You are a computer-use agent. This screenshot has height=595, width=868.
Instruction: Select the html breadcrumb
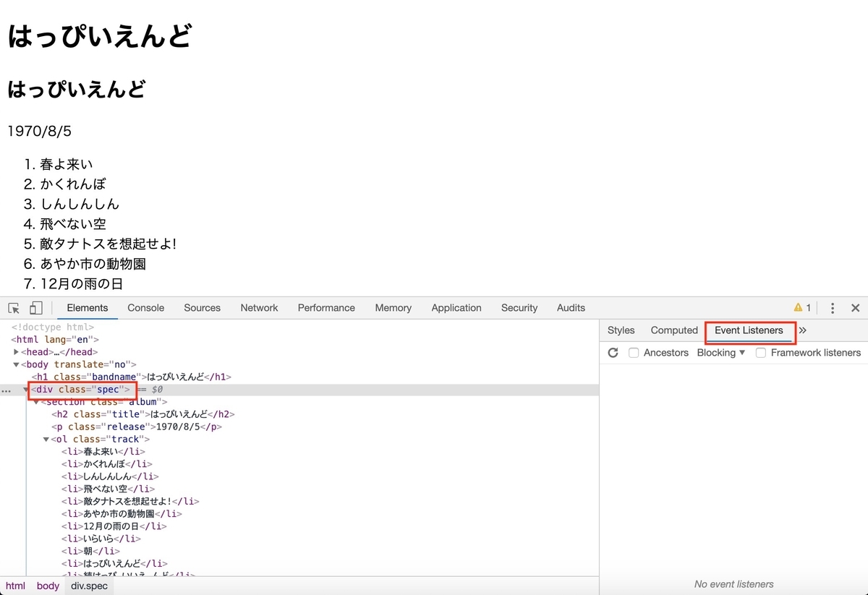point(15,586)
